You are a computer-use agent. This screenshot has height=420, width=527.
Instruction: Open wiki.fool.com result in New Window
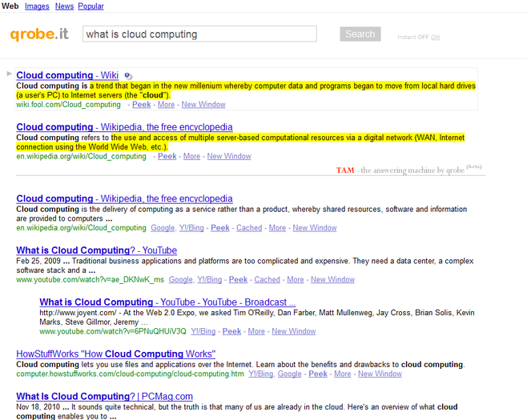pos(203,105)
